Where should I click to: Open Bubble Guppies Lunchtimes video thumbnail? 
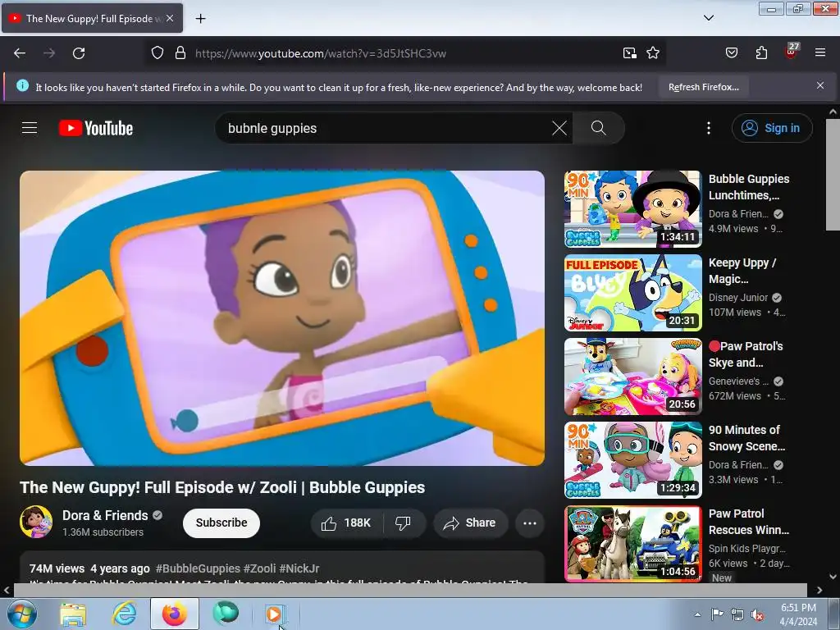[x=632, y=209]
